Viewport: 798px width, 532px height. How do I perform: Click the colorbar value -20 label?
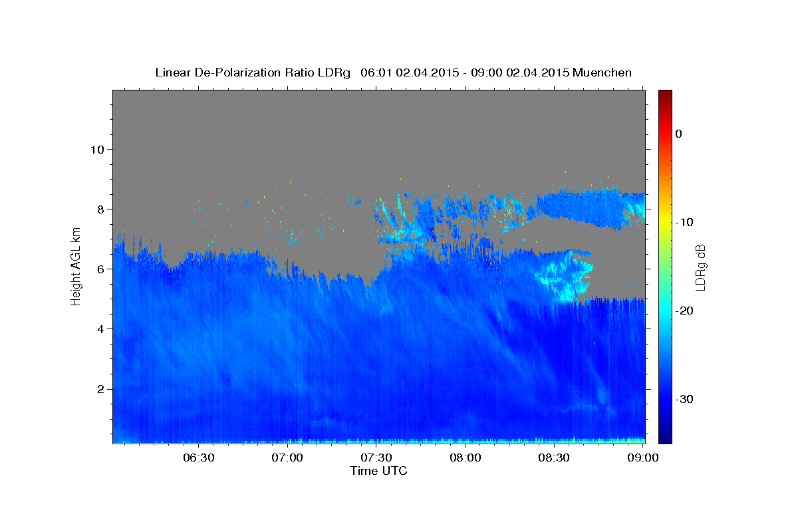point(685,311)
